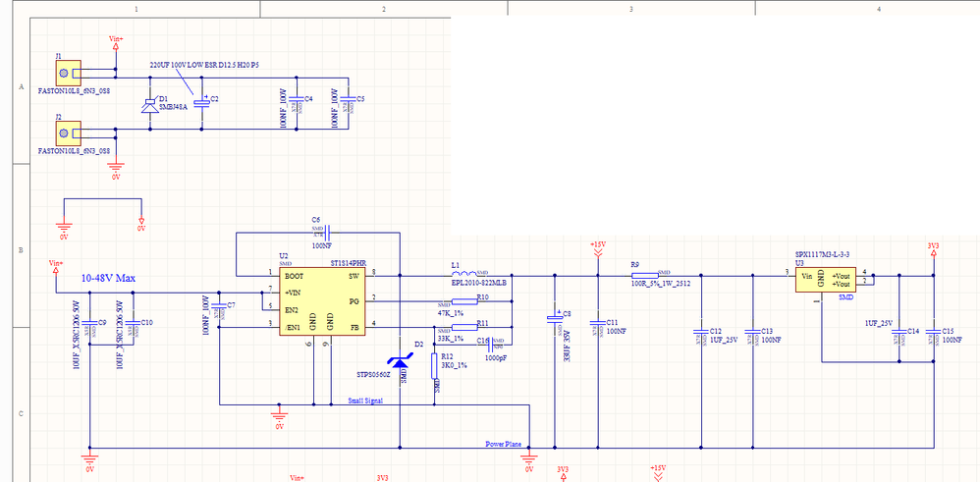Select the 3V3 power port above C15
980x482 pixels.
pyautogui.click(x=934, y=250)
